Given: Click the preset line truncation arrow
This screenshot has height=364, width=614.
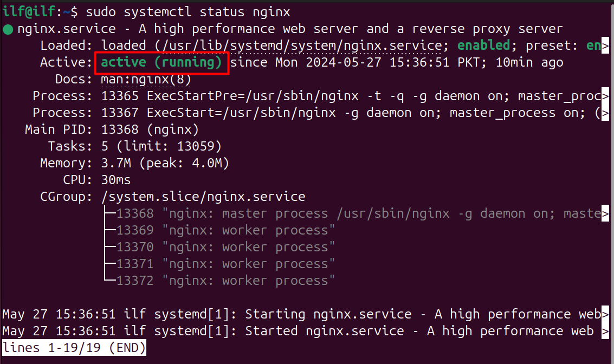Looking at the screenshot, I should tap(607, 45).
